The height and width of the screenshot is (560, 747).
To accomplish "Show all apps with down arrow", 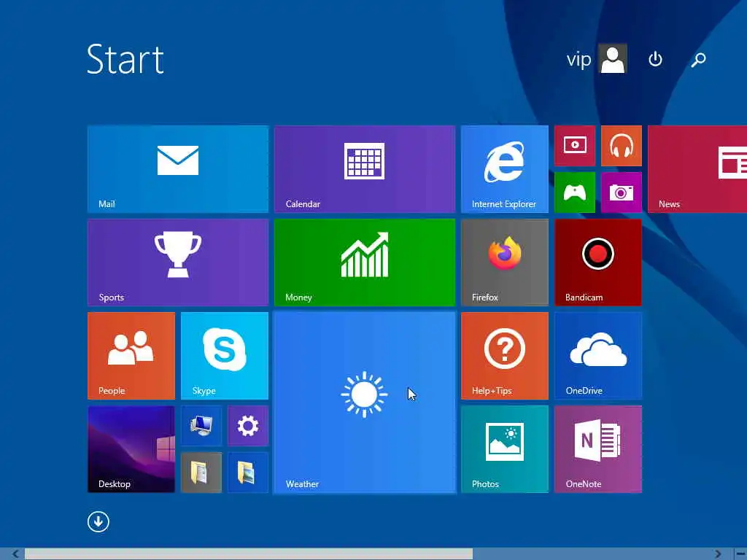I will [98, 522].
